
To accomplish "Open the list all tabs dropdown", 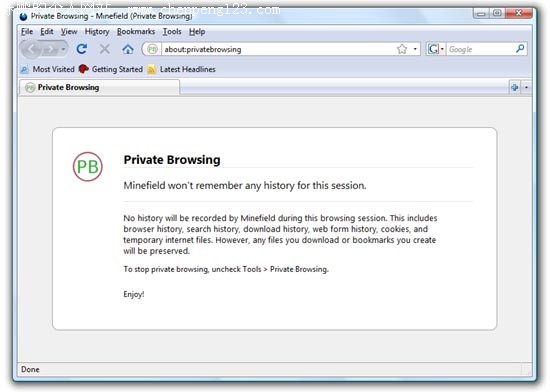I will coord(526,87).
